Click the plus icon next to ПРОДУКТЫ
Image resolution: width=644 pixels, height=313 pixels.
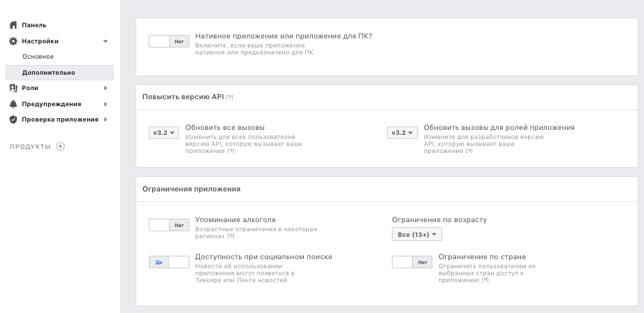[60, 146]
